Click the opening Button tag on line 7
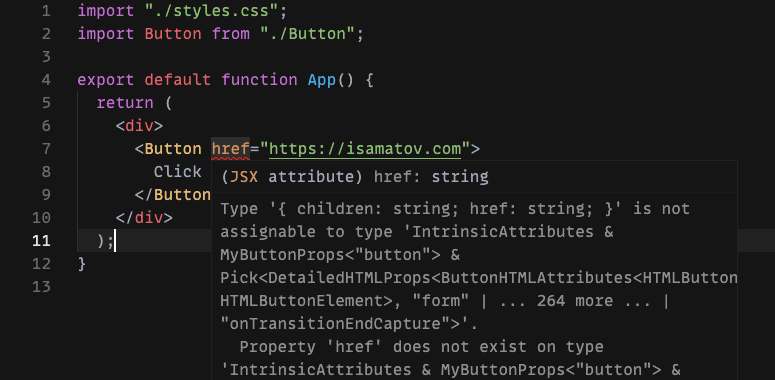 pos(168,149)
